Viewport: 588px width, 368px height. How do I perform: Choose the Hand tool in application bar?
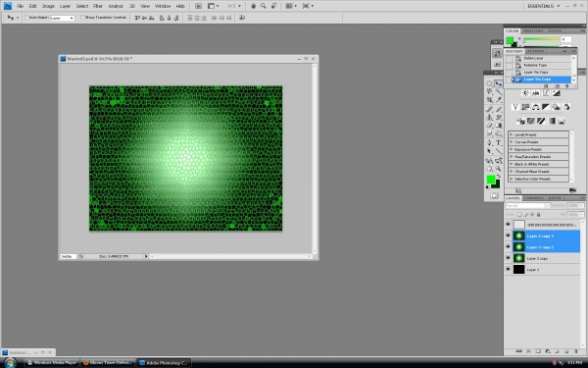pos(253,6)
